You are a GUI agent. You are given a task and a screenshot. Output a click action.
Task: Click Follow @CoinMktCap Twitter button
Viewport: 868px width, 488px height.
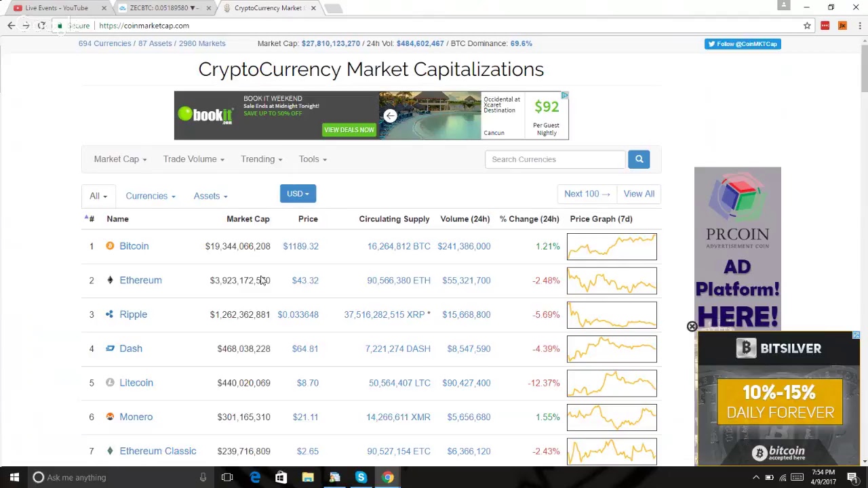743,44
